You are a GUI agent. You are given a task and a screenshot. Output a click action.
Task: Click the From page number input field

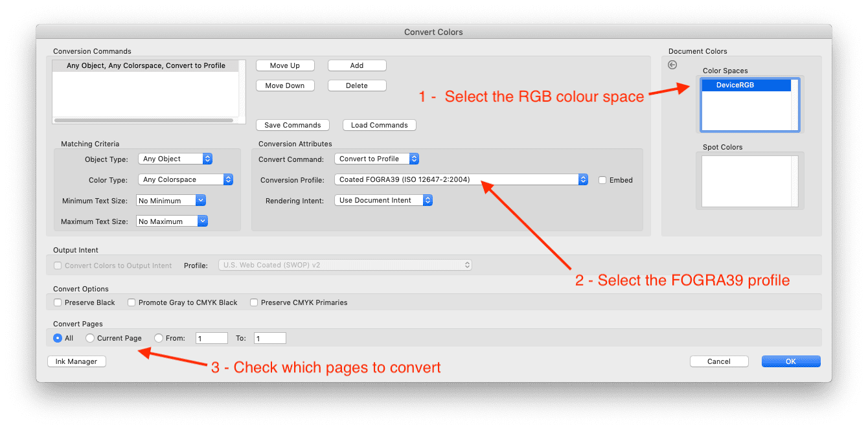[x=211, y=337]
